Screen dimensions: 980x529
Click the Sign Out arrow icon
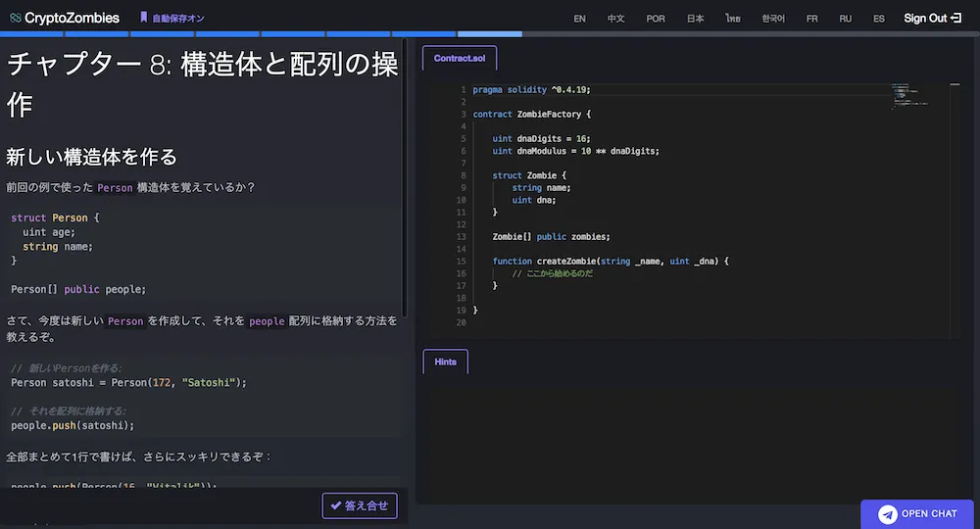coord(955,18)
